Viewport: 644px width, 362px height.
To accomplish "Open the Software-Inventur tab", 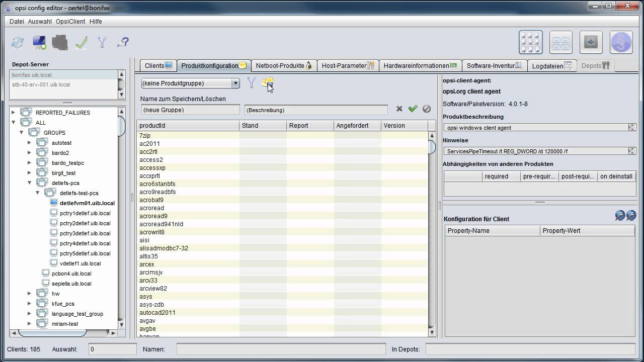I will pos(494,65).
